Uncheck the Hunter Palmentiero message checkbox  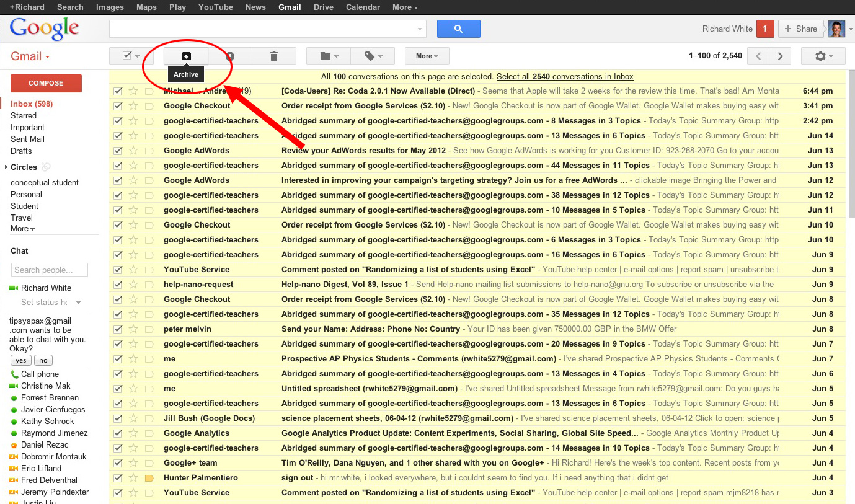point(118,478)
